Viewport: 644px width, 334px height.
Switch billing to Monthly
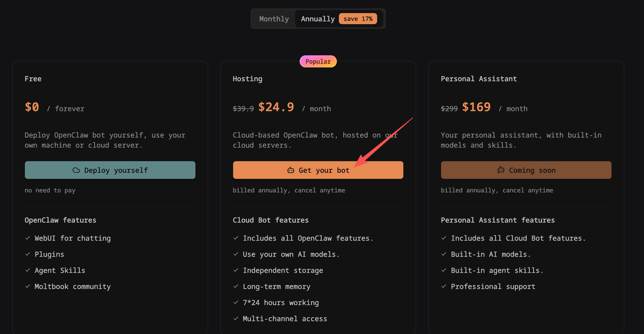[274, 19]
